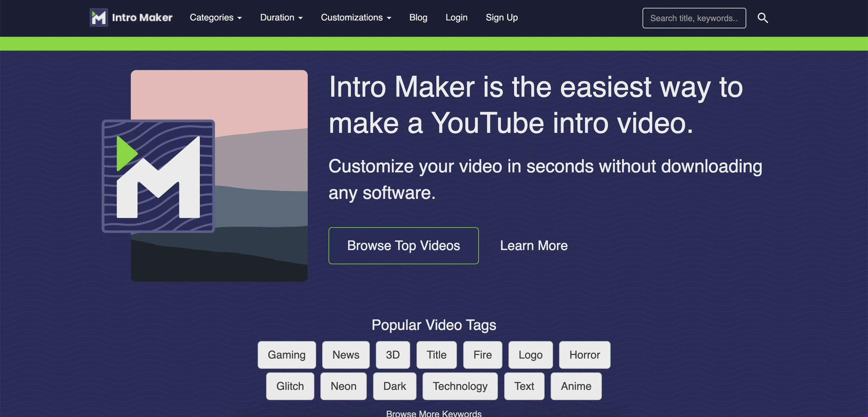This screenshot has height=417, width=868.
Task: Open the Dark tag
Action: point(395,386)
